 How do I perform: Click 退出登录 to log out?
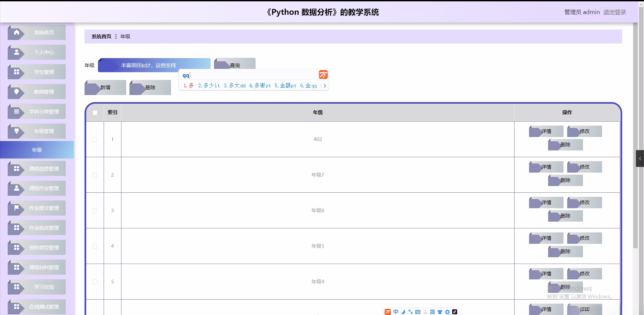click(614, 12)
